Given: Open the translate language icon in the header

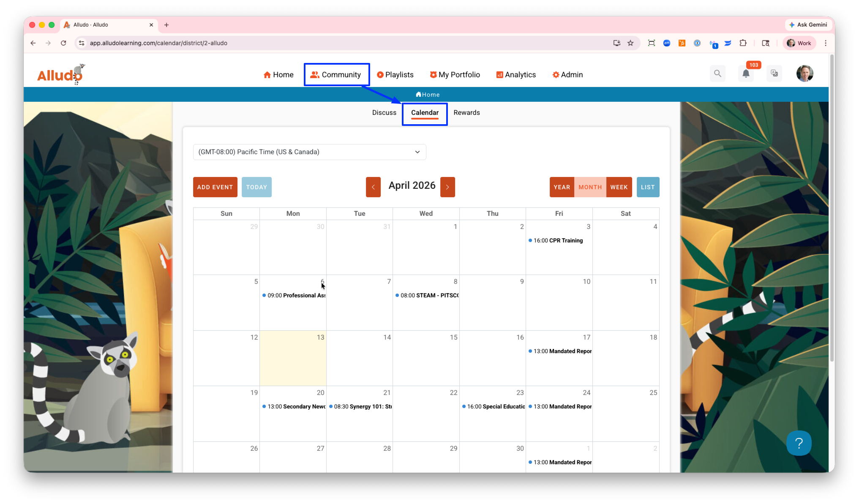Looking at the screenshot, I should [774, 74].
